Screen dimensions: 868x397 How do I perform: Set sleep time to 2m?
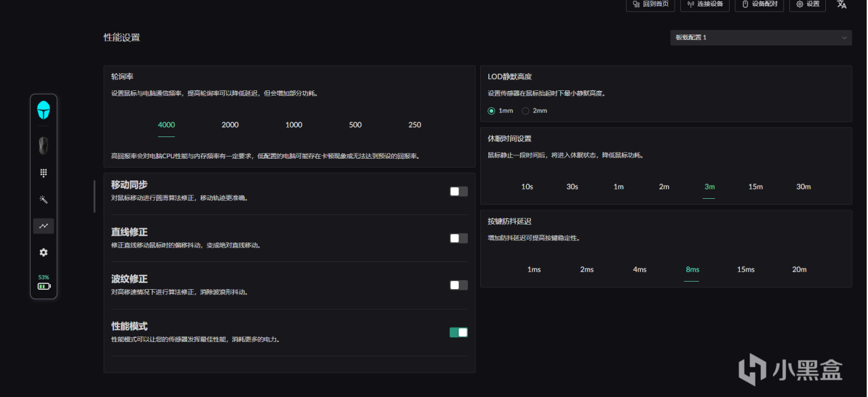(x=664, y=187)
